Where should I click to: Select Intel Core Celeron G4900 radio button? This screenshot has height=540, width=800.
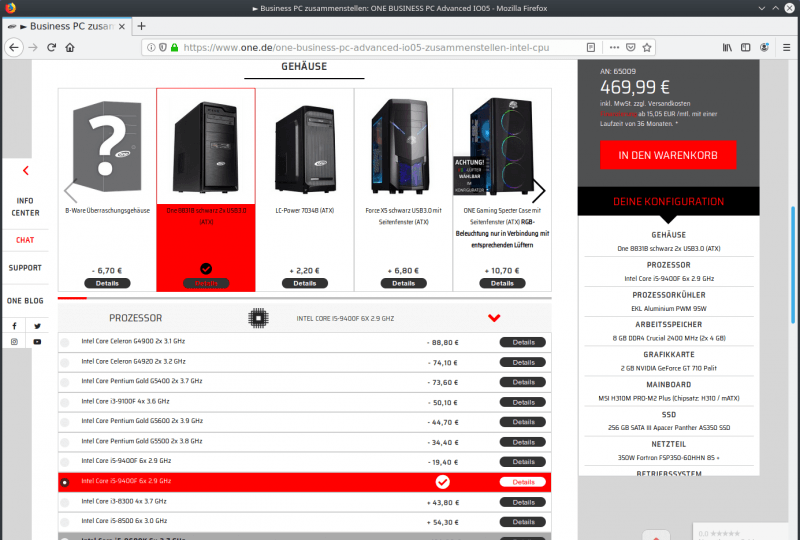[65, 343]
